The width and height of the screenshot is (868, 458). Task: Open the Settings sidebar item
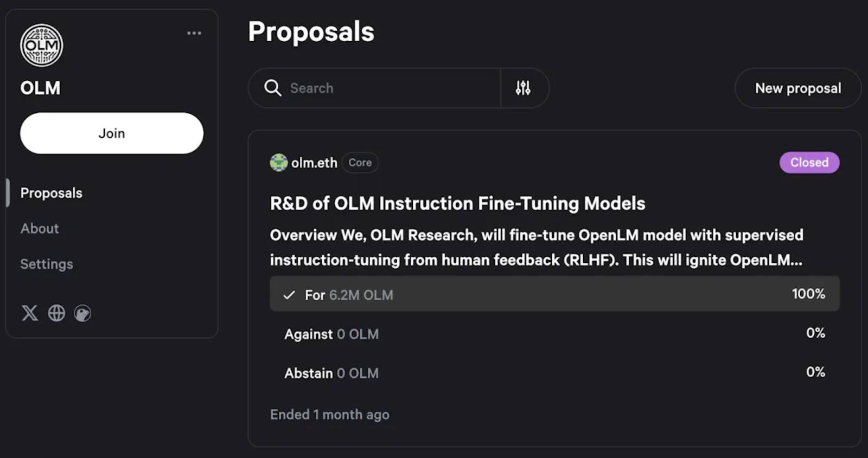pos(47,264)
